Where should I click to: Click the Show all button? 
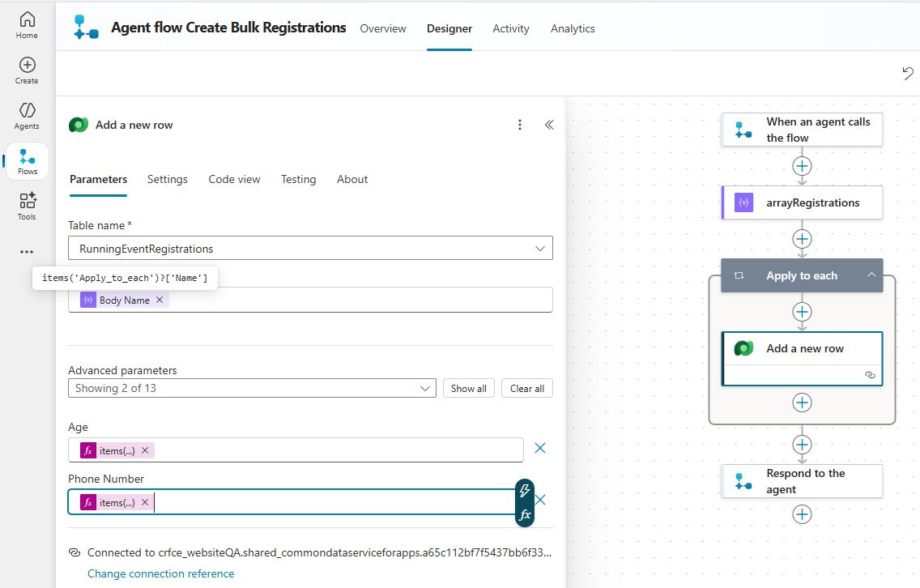469,389
